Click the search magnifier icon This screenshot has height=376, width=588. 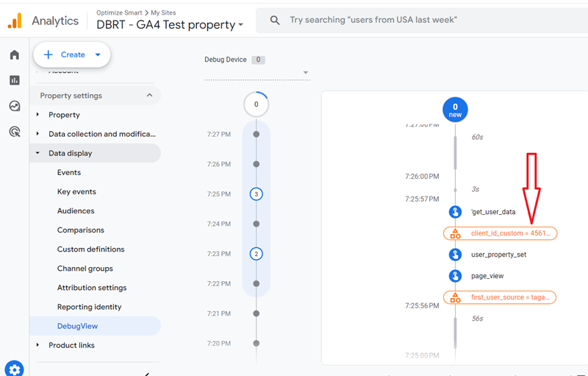coord(275,21)
